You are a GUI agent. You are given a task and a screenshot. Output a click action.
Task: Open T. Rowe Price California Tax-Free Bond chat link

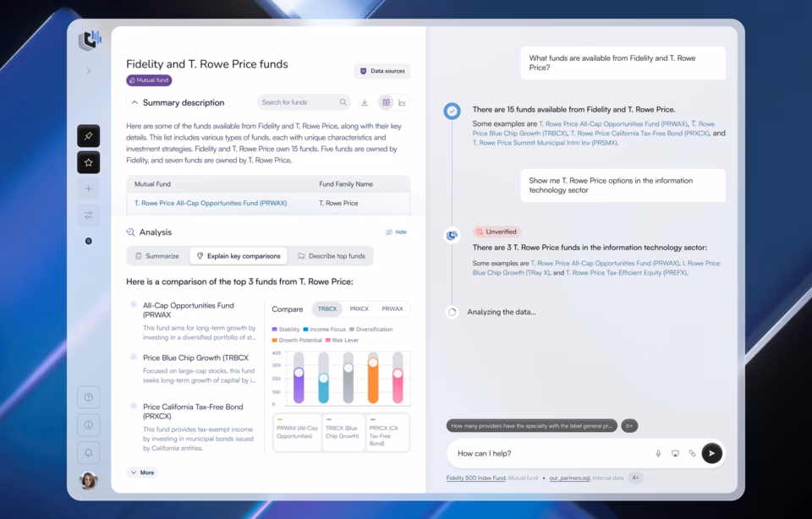coord(639,134)
